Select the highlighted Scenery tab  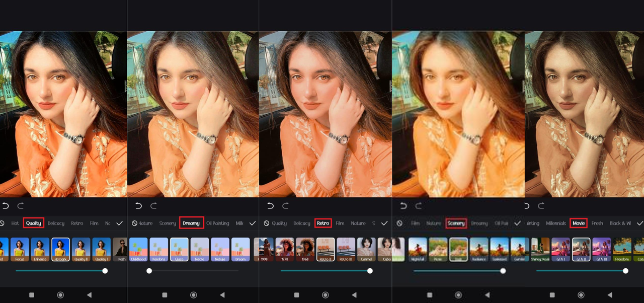[456, 223]
